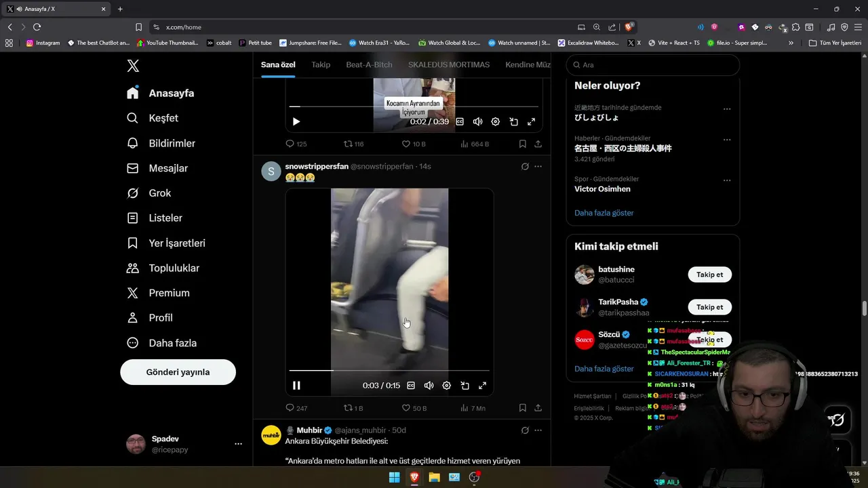Click Gönderi yayınla button

point(178,372)
